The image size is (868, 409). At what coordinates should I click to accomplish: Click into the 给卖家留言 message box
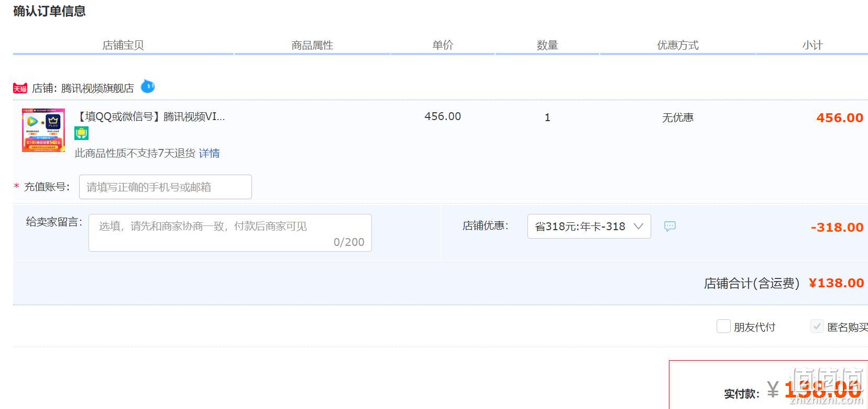pyautogui.click(x=230, y=233)
